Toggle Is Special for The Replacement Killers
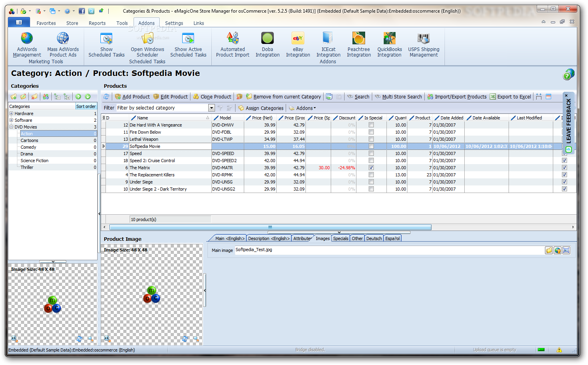 371,175
